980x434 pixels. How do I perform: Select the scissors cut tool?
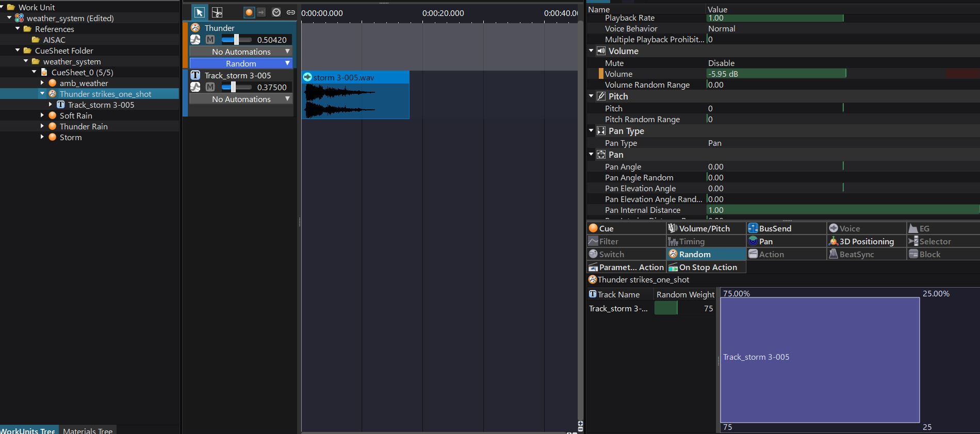217,12
